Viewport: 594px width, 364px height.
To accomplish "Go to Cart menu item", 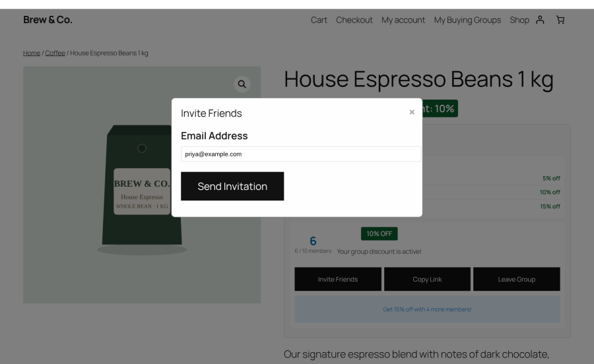I will tap(319, 20).
